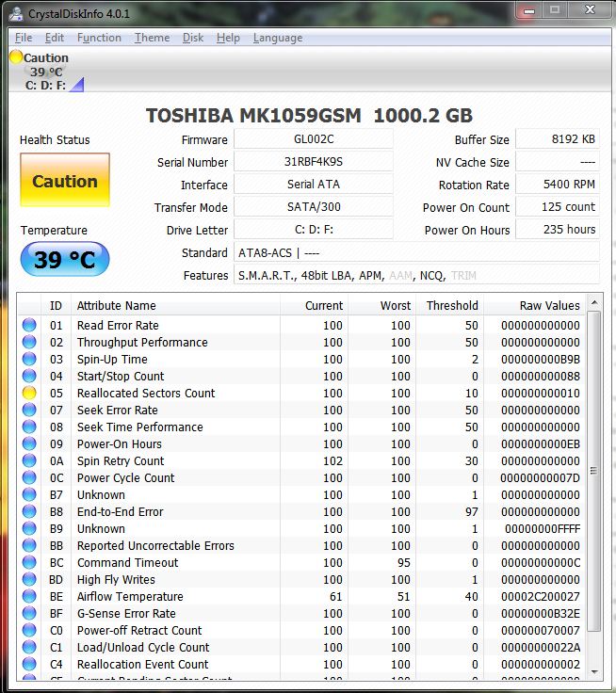
Task: Click the Interface field Serial ATA
Action: [314, 185]
